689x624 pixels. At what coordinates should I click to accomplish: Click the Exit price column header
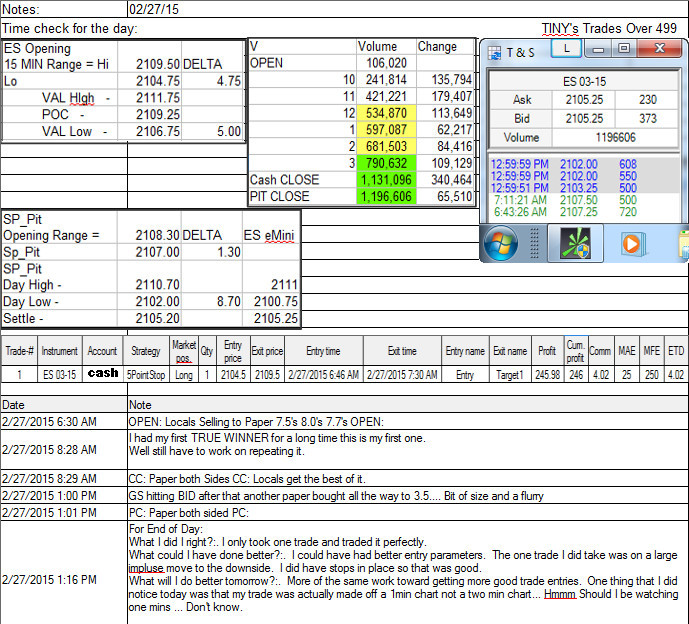(x=267, y=351)
